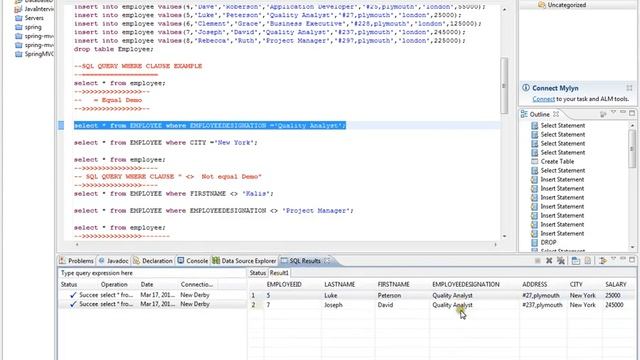The width and height of the screenshot is (640, 360).
Task: Select the Peterson cell in results
Action: tap(389, 295)
